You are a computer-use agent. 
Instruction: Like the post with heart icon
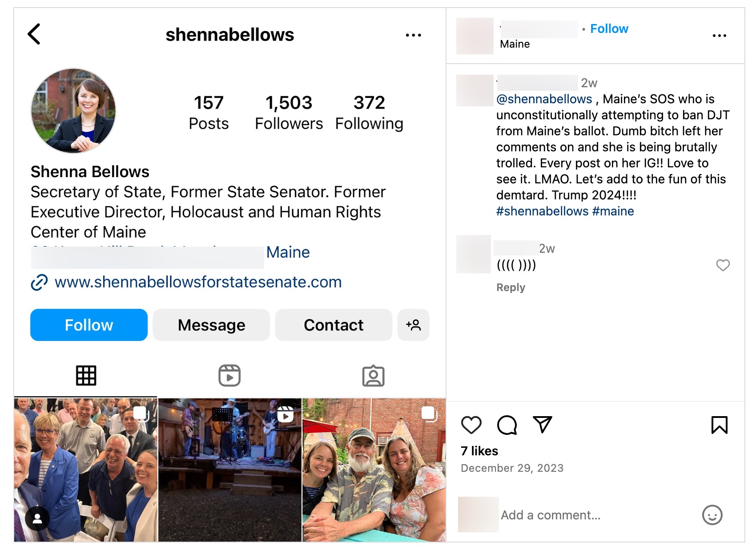471,425
